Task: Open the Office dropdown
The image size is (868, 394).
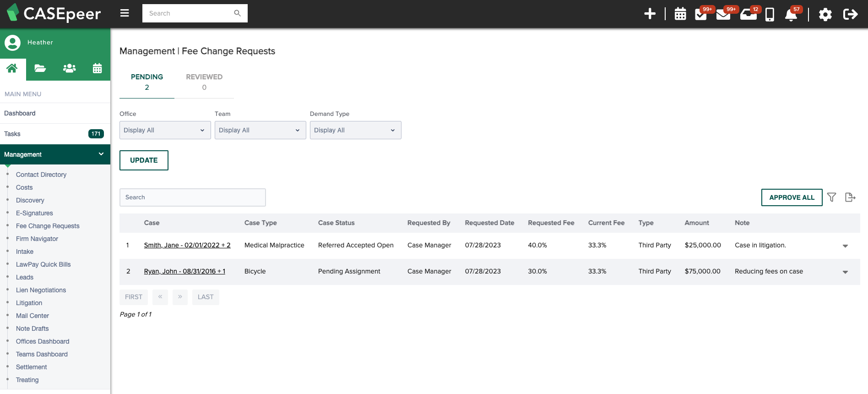Action: [165, 130]
